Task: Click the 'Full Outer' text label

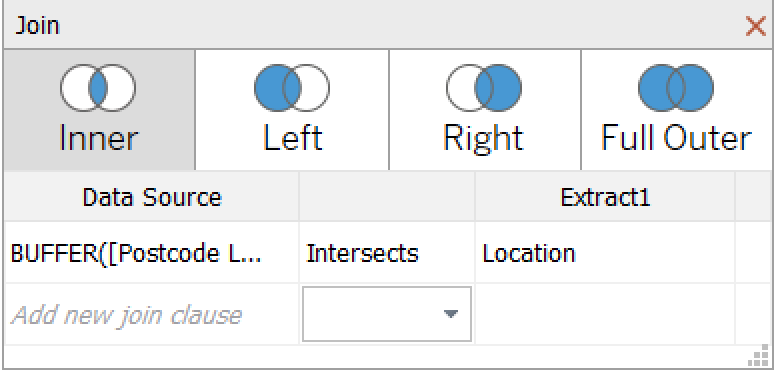Action: 676,138
